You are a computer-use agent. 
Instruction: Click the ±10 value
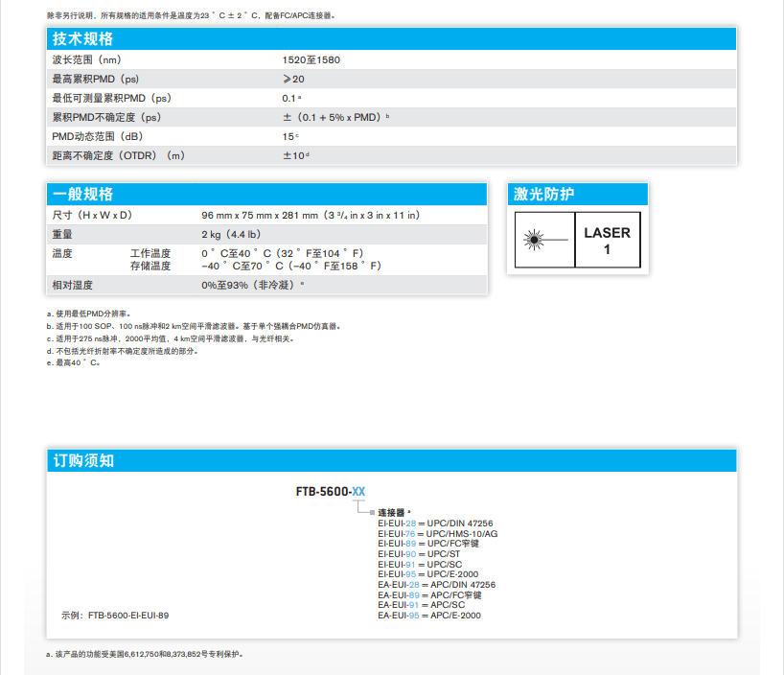coord(296,155)
